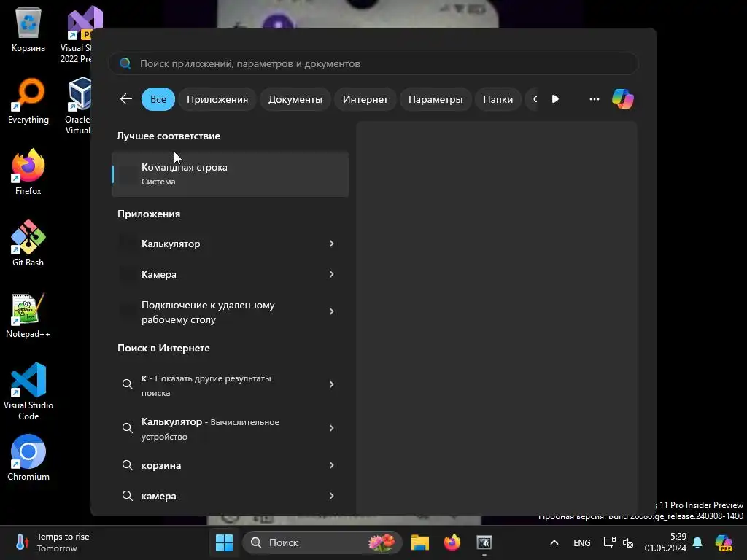Image resolution: width=747 pixels, height=560 pixels.
Task: Open the Copilot icon in search panel
Action: [x=623, y=99]
